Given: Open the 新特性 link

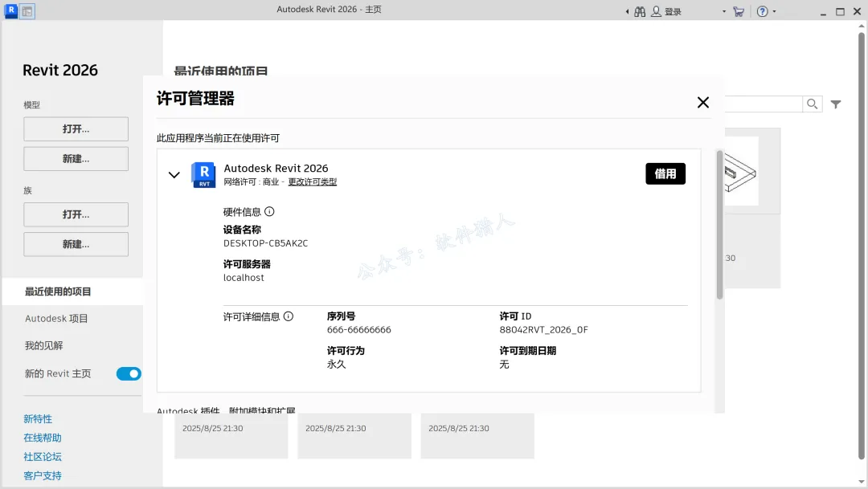Looking at the screenshot, I should [x=38, y=419].
